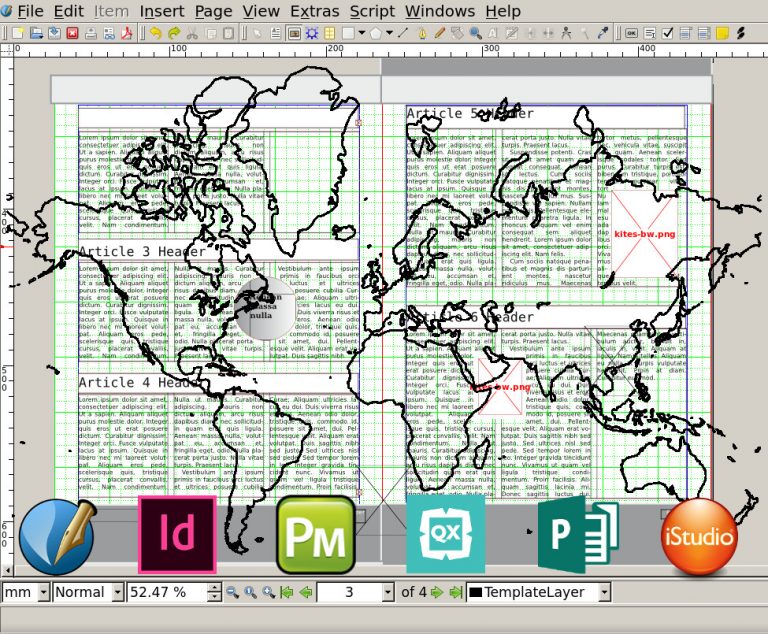Go to the previous page arrow
The height and width of the screenshot is (634, 768).
tap(306, 592)
